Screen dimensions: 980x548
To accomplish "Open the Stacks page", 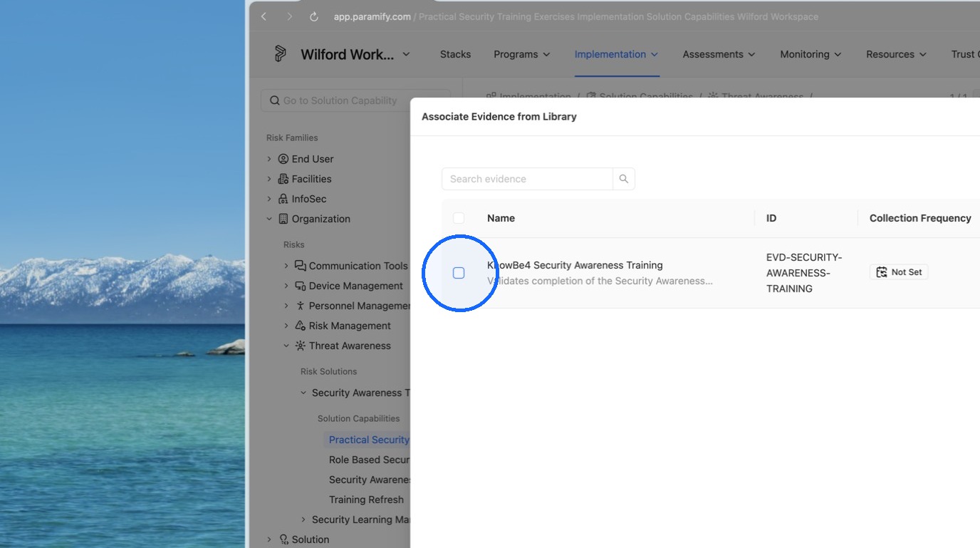I will click(455, 54).
